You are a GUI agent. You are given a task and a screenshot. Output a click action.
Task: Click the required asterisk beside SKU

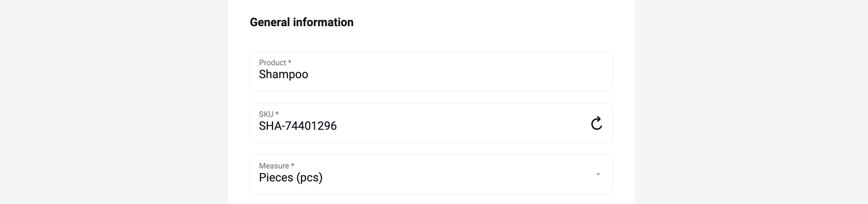[277, 114]
